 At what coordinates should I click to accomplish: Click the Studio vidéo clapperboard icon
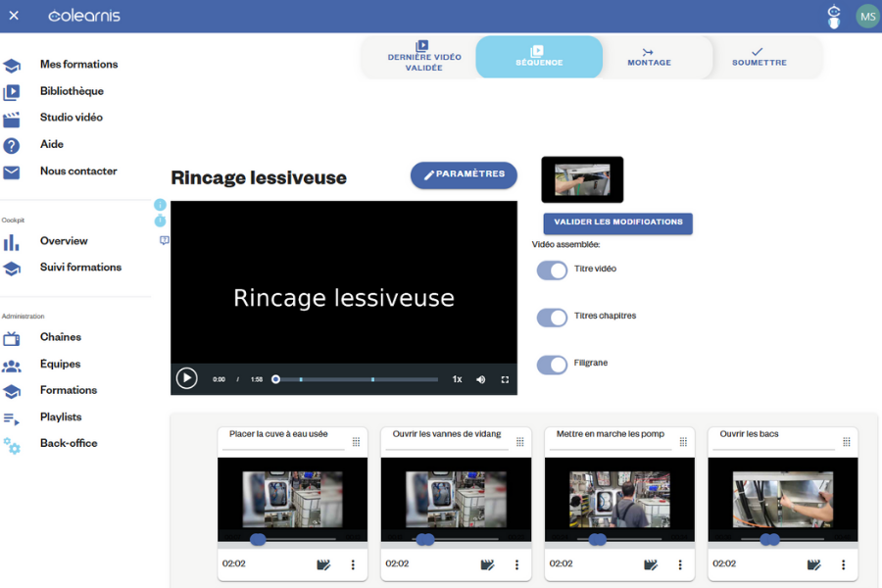(x=12, y=119)
